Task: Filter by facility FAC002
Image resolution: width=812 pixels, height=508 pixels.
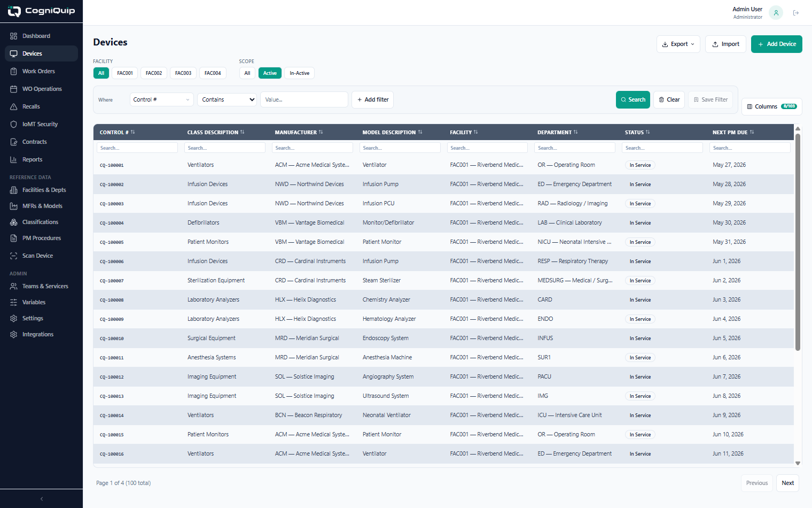Action: pyautogui.click(x=154, y=73)
